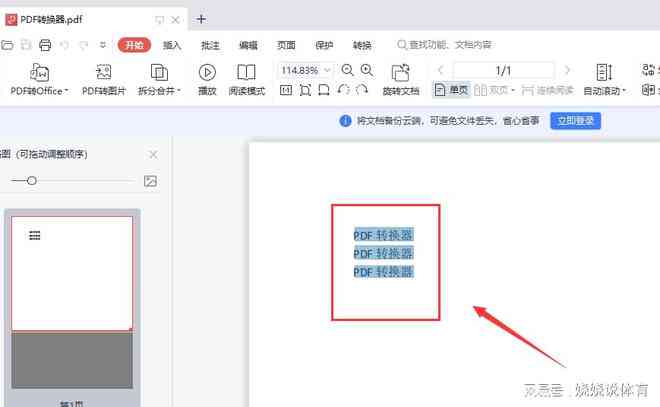Click the 拆分合并 split-merge icon
Image resolution: width=660 pixels, height=407 pixels.
(159, 73)
